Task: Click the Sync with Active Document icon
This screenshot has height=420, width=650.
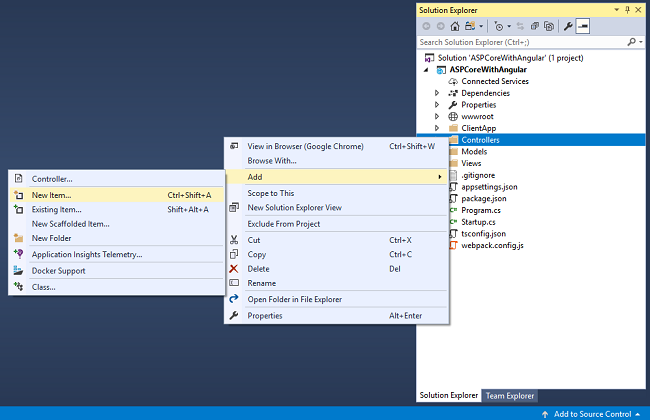Action: 520,27
